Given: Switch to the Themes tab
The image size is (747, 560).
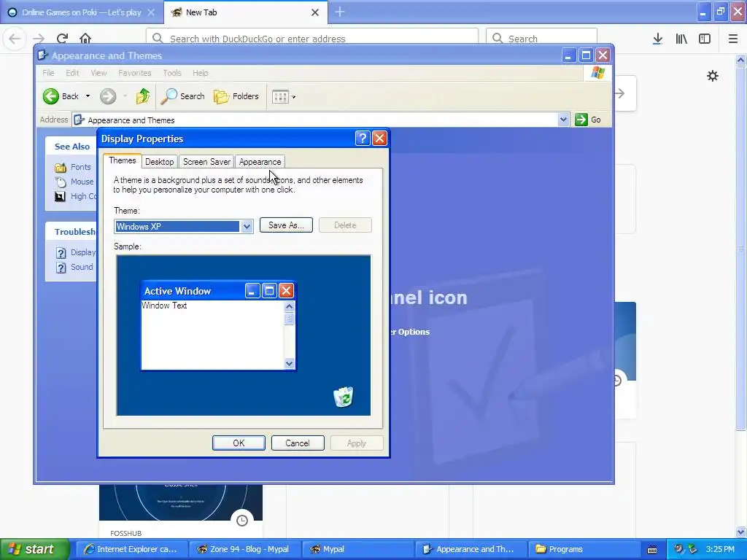Looking at the screenshot, I should pos(123,160).
